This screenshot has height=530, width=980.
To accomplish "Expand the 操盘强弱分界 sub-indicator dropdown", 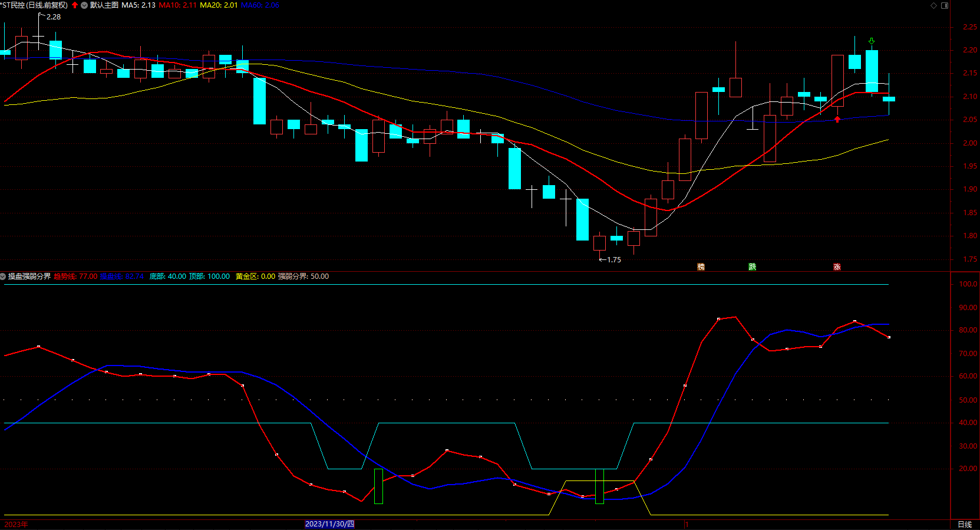I will (x=3, y=276).
